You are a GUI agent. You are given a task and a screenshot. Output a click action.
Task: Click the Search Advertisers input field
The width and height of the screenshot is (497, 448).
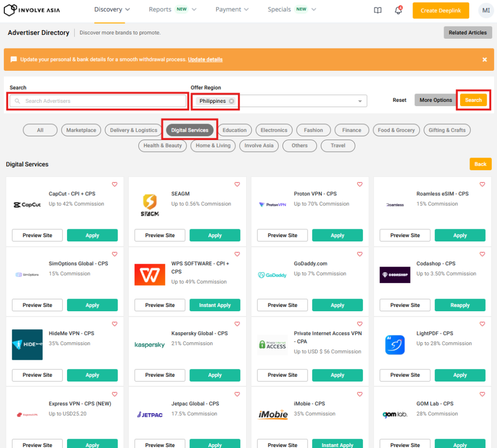99,101
